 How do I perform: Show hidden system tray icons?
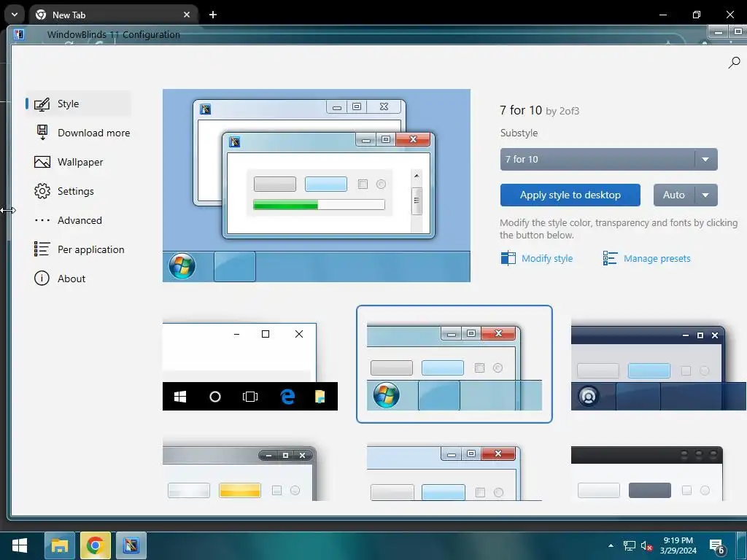611,545
